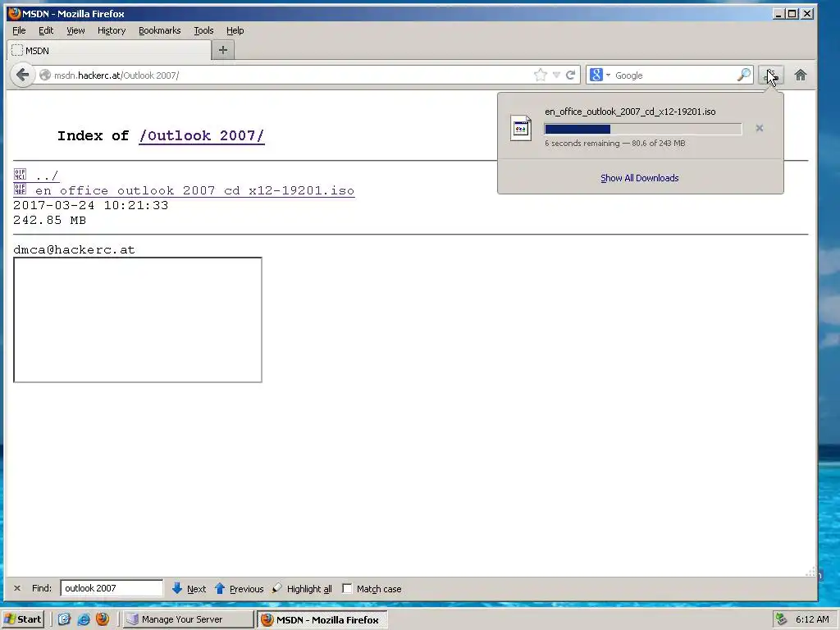Screen dimensions: 840x630
Task: Open Show All Downloads link
Action: [x=640, y=178]
